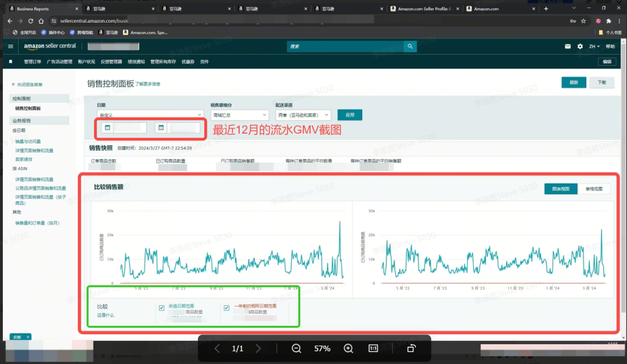Image resolution: width=627 pixels, height=364 pixels.
Task: Open the 管理订单 menu
Action: 33,62
